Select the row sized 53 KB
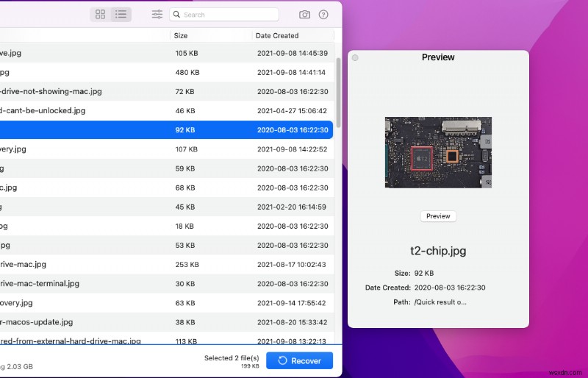 pos(167,245)
